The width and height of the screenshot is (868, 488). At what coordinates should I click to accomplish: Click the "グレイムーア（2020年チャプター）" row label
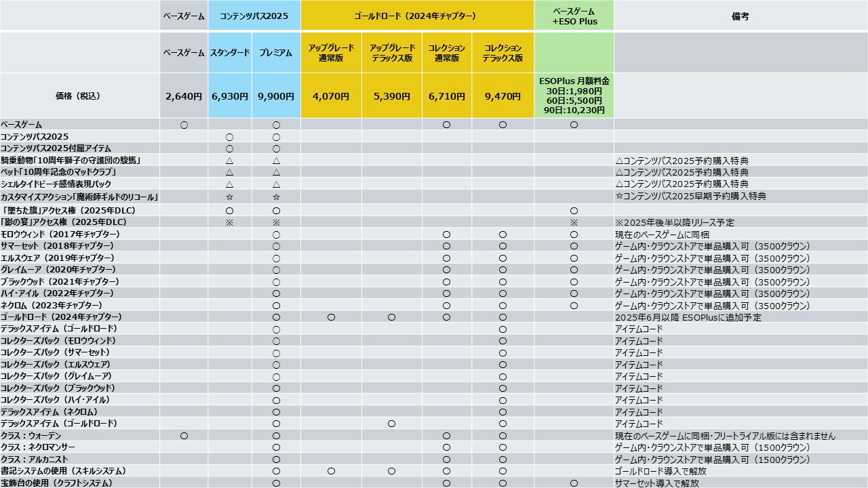[x=59, y=270]
